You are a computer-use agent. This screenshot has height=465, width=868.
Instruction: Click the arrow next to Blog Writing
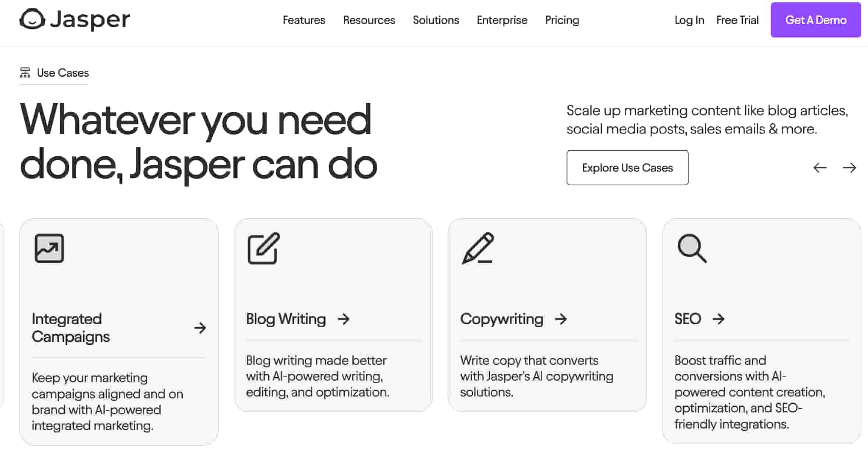344,319
